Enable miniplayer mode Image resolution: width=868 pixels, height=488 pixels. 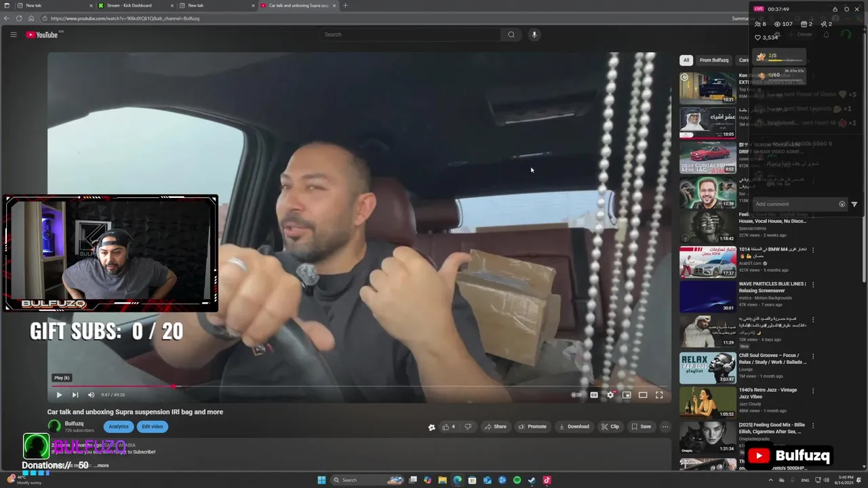click(627, 394)
